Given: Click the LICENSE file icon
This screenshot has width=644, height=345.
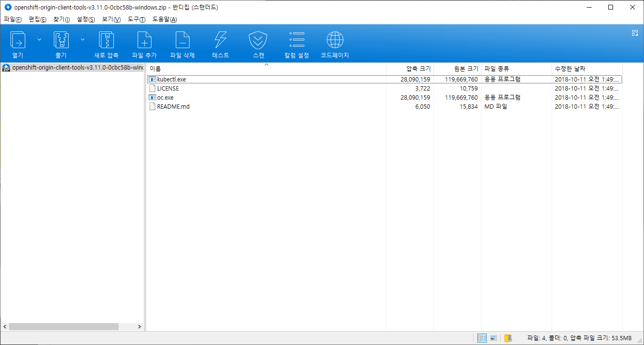Looking at the screenshot, I should tap(152, 89).
